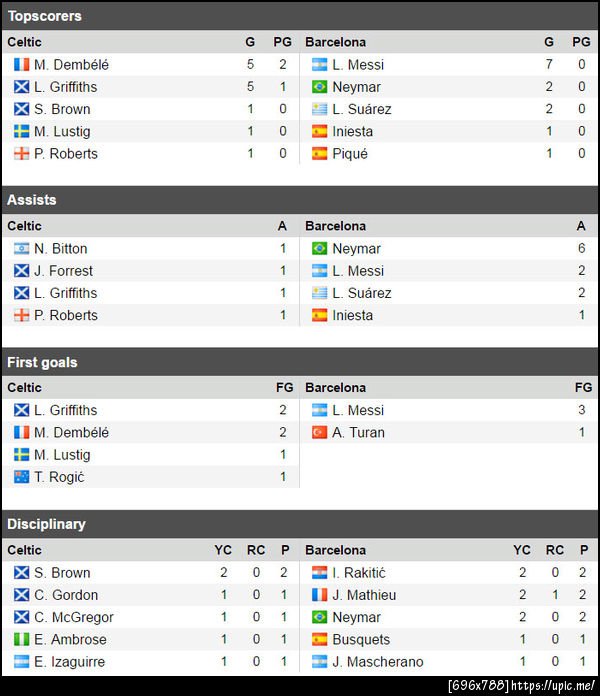Open J. Mascherano's player link
600x696 pixels.
pyautogui.click(x=377, y=662)
